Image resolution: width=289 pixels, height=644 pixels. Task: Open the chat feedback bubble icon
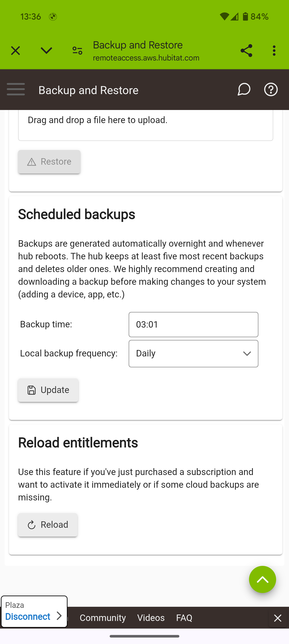(x=244, y=89)
